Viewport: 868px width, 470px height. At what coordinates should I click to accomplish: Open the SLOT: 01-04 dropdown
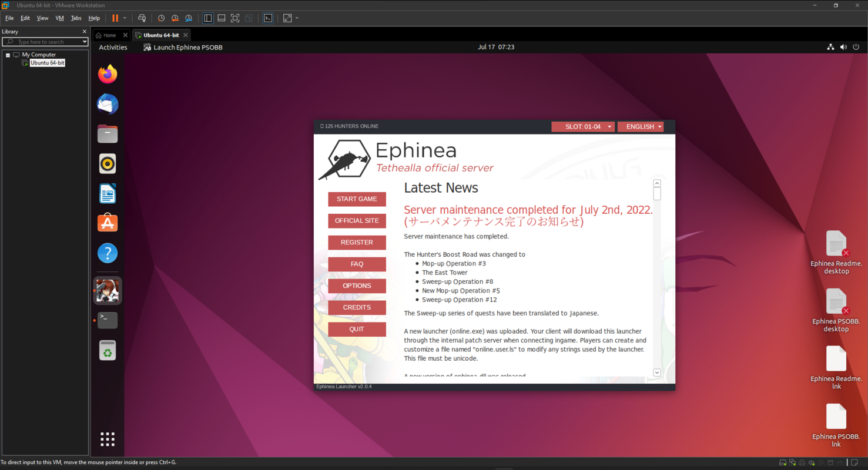(x=583, y=126)
